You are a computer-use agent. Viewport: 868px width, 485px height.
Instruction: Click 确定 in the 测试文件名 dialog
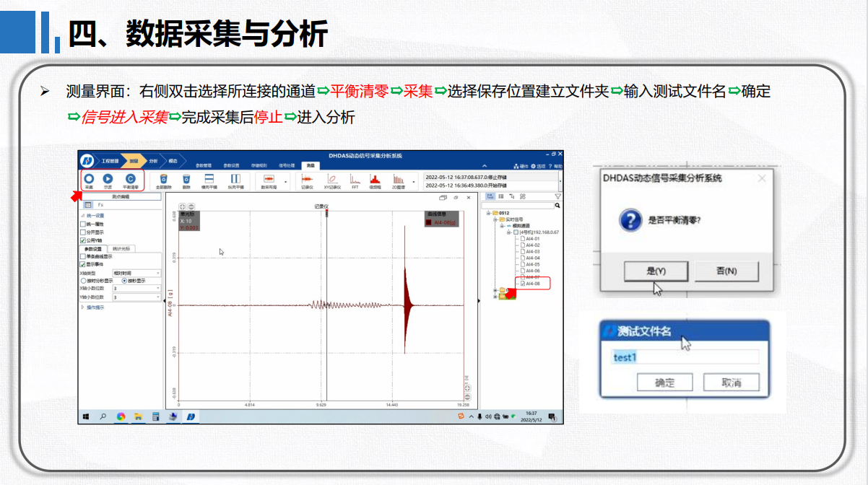[x=664, y=383]
